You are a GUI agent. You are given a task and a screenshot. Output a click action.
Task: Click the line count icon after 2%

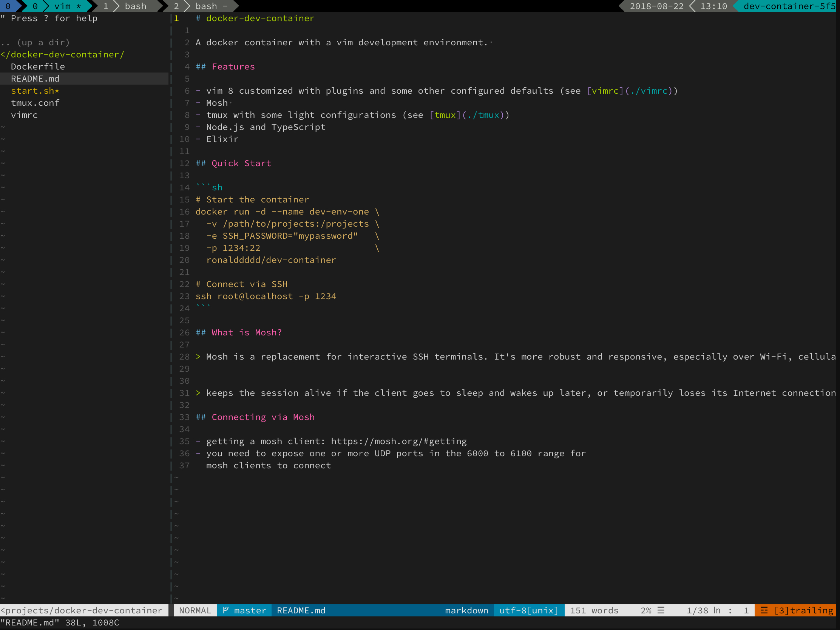661,610
